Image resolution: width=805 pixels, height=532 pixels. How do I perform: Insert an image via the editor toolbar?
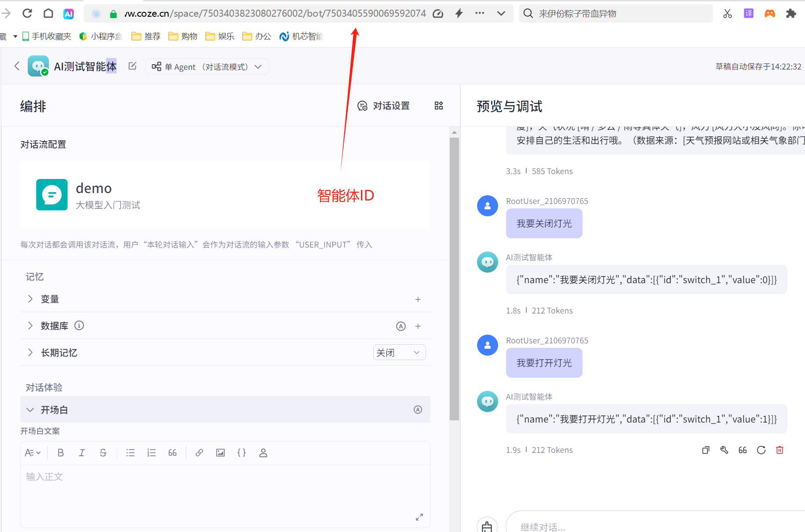click(220, 452)
